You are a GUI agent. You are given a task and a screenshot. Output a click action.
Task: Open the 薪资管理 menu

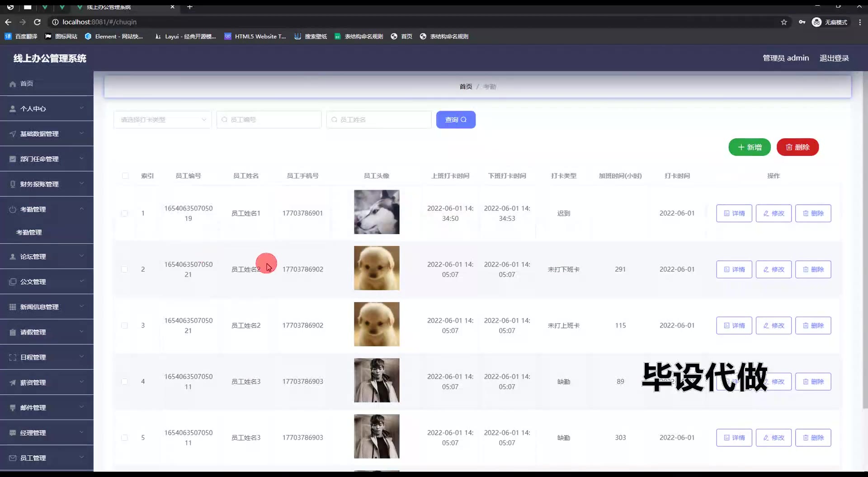47,383
